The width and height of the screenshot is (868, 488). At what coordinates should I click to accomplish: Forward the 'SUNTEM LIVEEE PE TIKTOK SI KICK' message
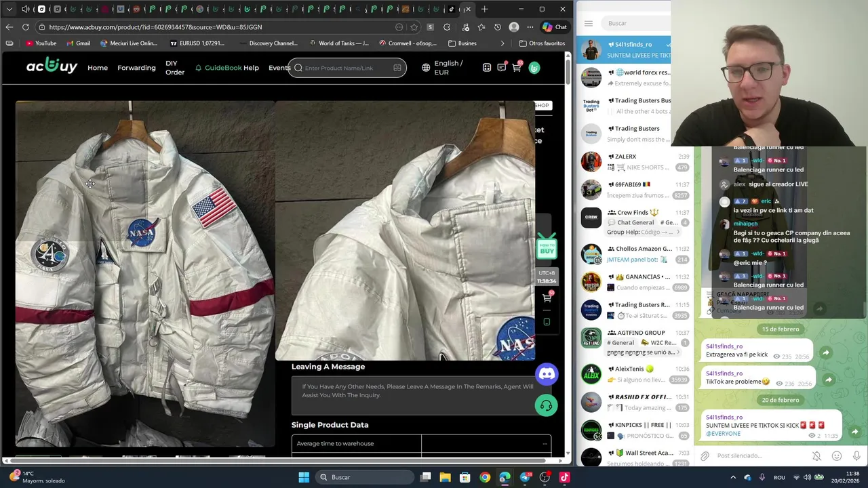[x=854, y=432]
